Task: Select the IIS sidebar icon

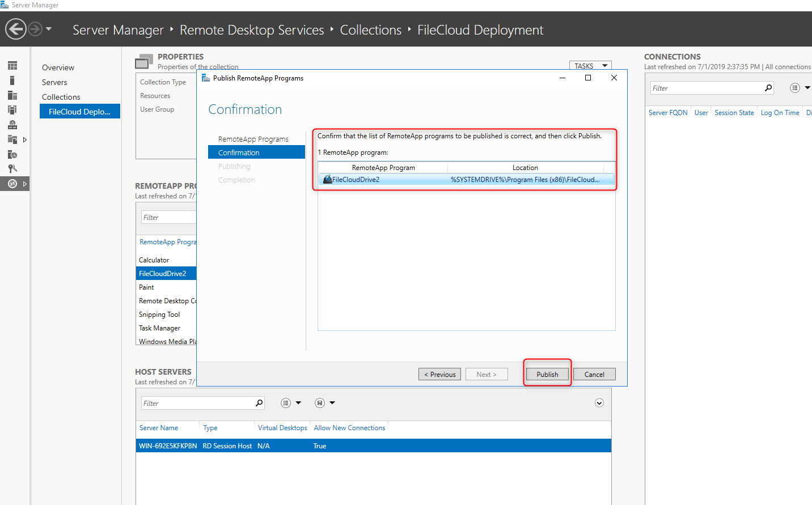Action: [12, 154]
